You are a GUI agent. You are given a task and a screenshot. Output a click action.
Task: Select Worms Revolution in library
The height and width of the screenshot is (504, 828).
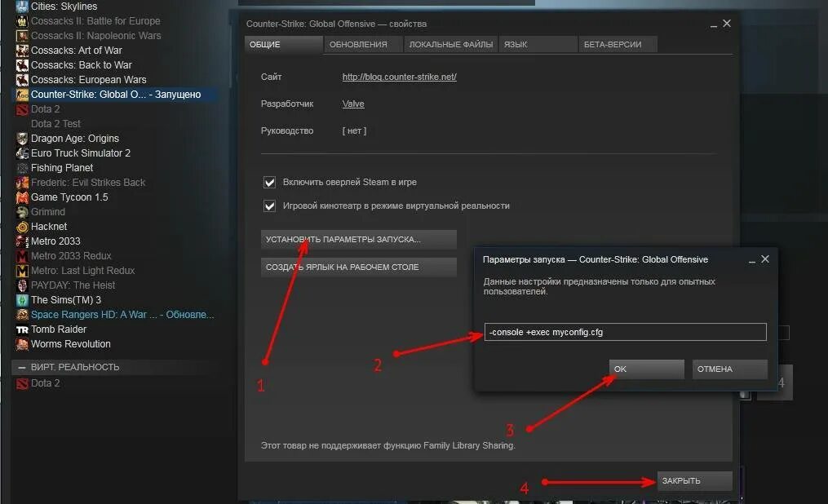[71, 345]
